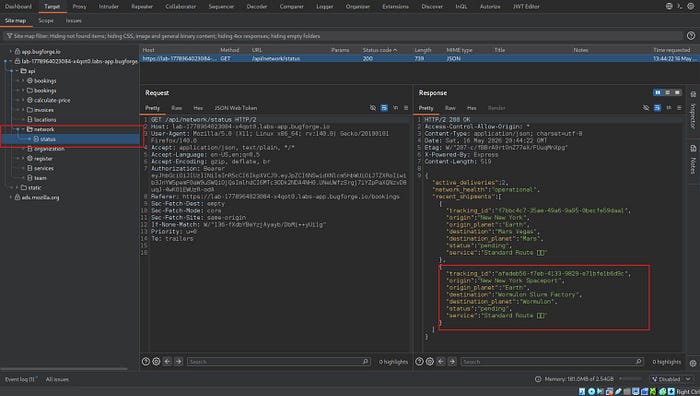
Task: Open the Intruder tab
Action: (108, 7)
